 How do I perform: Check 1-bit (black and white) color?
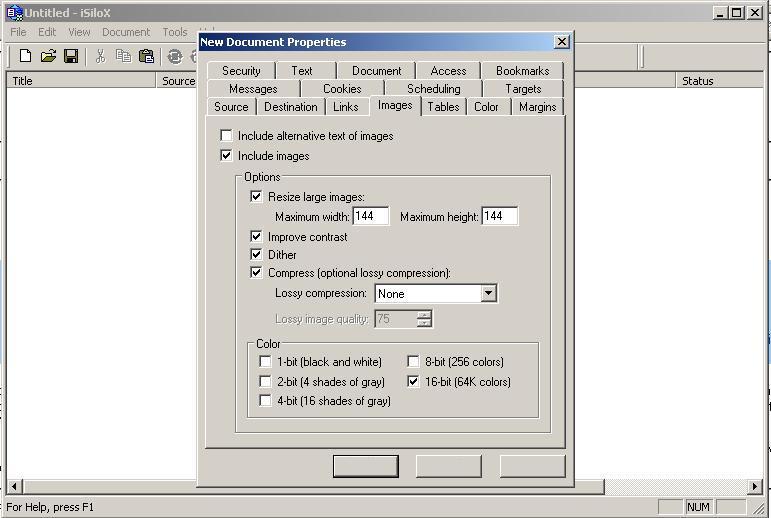click(265, 362)
